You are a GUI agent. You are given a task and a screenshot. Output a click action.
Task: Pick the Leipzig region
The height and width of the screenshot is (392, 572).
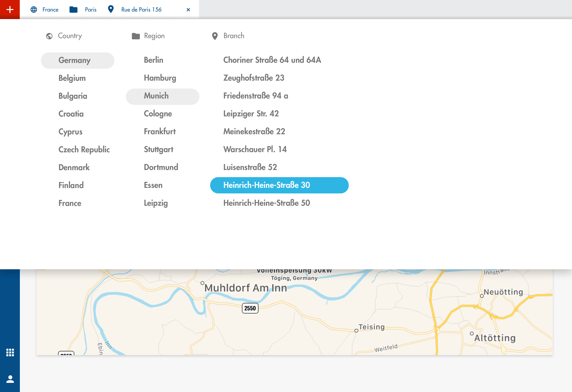(156, 203)
